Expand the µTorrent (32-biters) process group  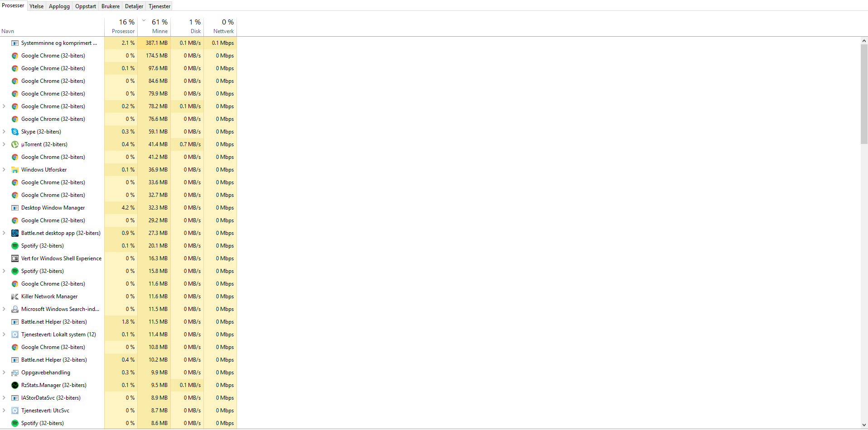[4, 144]
